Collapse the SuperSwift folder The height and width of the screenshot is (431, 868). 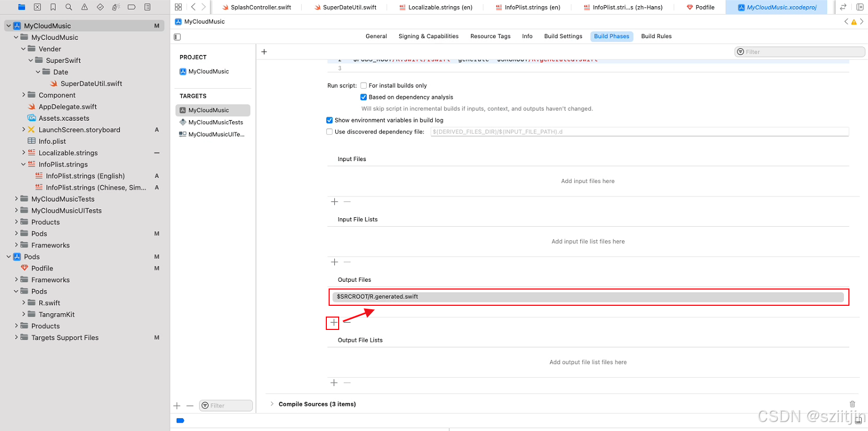coord(31,61)
